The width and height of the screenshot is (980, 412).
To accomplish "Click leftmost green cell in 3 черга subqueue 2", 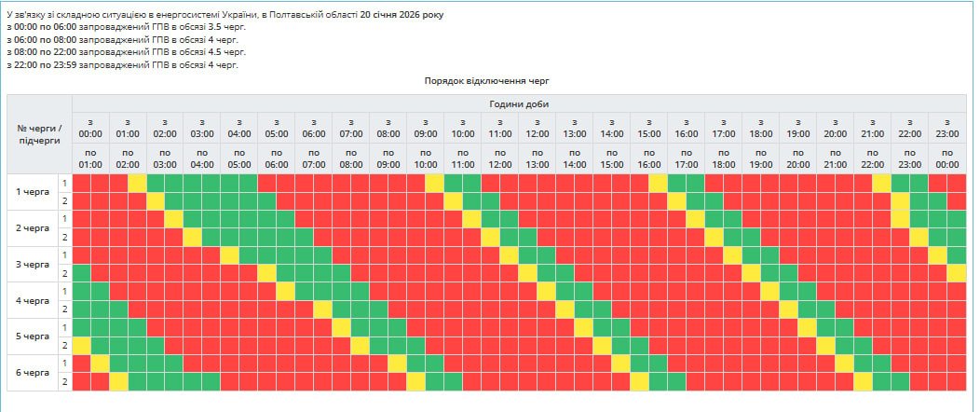I will tap(82, 273).
